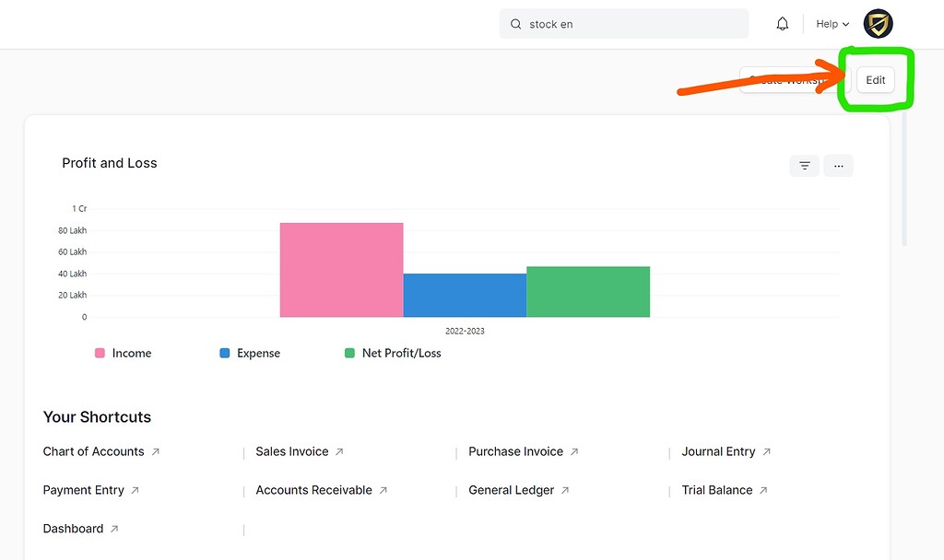Click the notification bell icon
The height and width of the screenshot is (560, 944).
tap(783, 24)
